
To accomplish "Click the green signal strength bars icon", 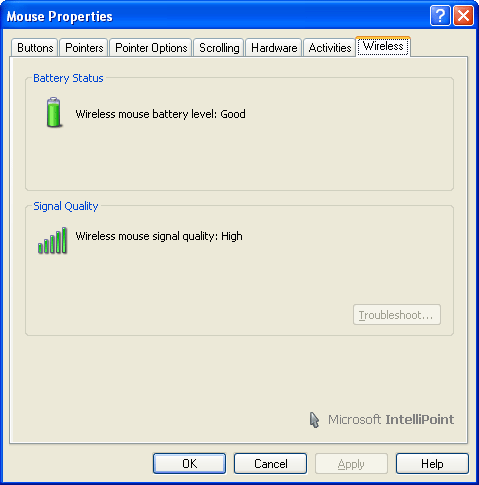I will (x=53, y=241).
